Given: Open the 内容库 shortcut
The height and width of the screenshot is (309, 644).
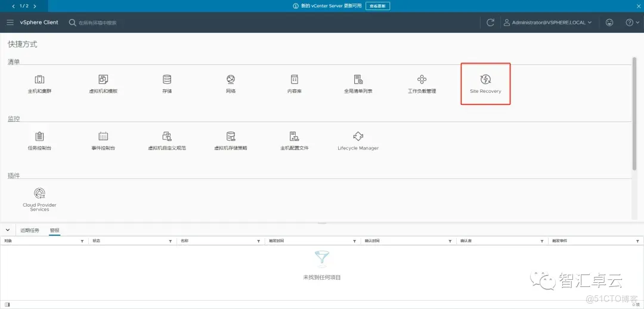Looking at the screenshot, I should point(295,85).
